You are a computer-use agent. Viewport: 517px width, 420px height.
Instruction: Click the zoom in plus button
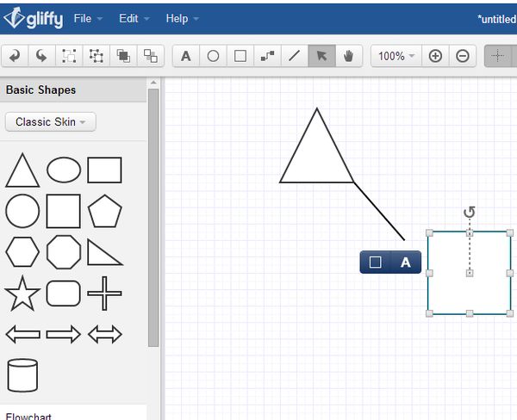point(435,56)
